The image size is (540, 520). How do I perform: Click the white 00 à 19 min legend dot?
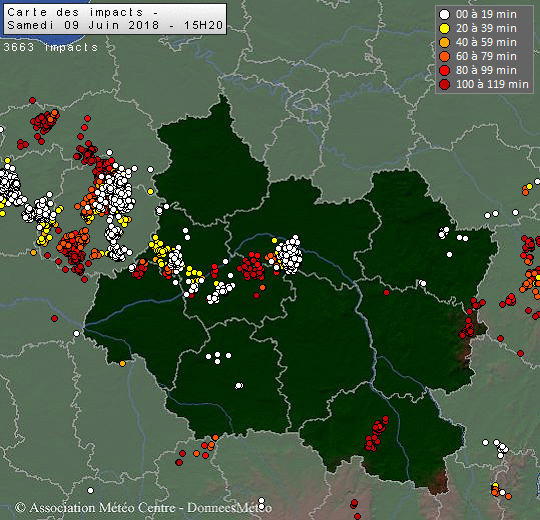445,14
